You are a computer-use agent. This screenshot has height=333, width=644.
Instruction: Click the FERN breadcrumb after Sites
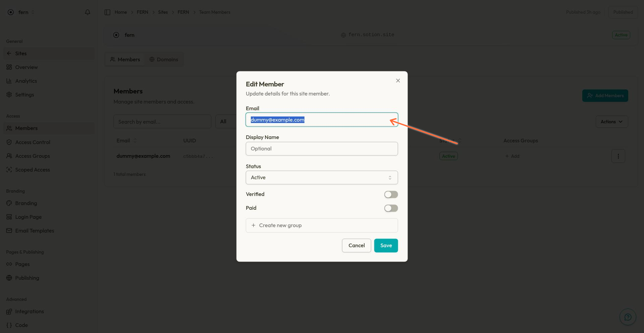183,12
